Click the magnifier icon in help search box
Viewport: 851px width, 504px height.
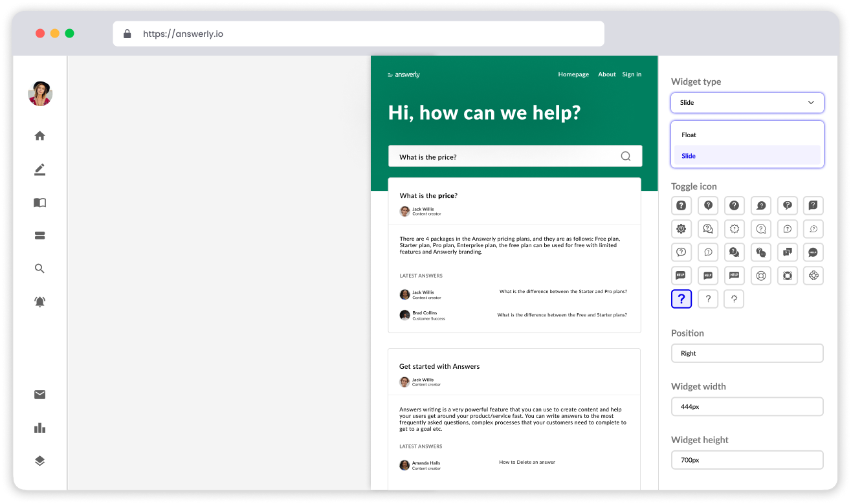coord(626,156)
